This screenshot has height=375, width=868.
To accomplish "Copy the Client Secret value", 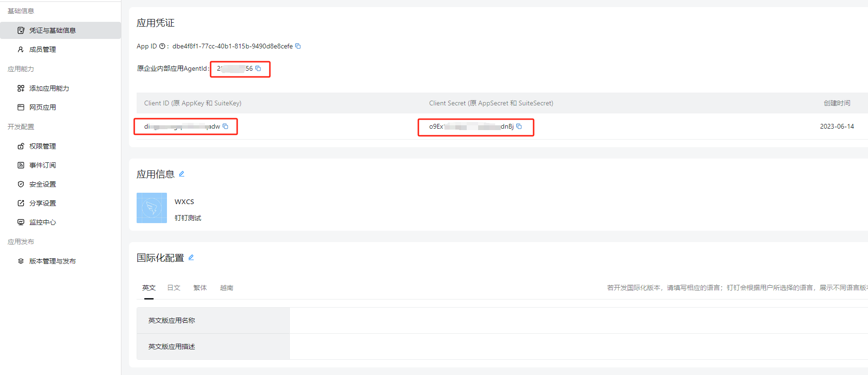I will (x=519, y=126).
